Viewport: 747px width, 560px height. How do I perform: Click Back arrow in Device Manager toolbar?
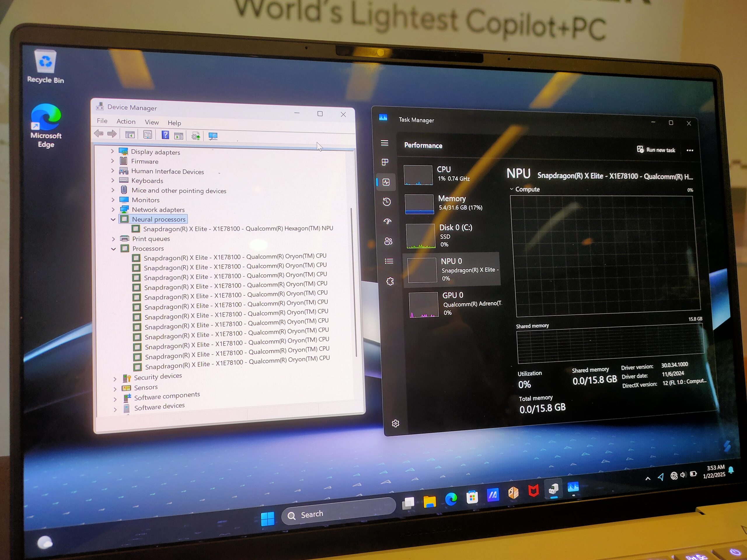coord(99,134)
